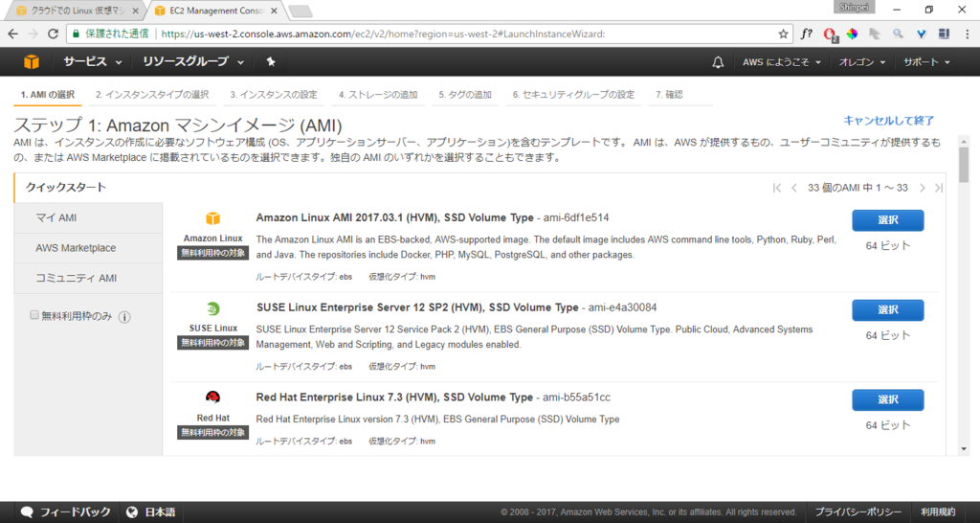The height and width of the screenshot is (523, 980).
Task: Close the EC2 Management Console tab
Action: point(274,11)
